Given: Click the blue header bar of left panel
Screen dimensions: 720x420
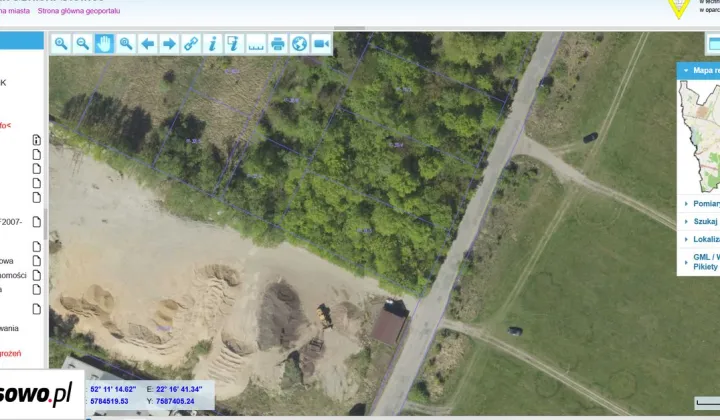Looking at the screenshot, I should (x=22, y=40).
